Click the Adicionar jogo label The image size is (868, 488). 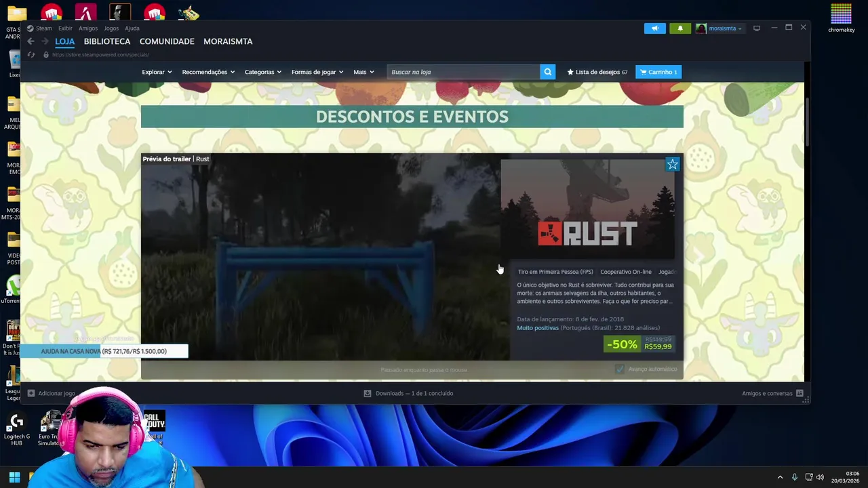(57, 393)
